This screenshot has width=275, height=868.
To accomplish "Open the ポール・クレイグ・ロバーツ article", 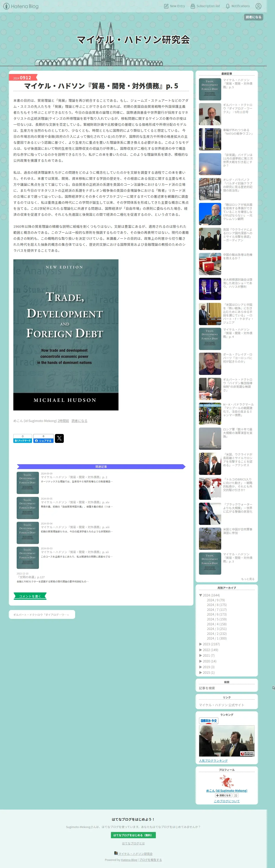I will [x=238, y=358].
